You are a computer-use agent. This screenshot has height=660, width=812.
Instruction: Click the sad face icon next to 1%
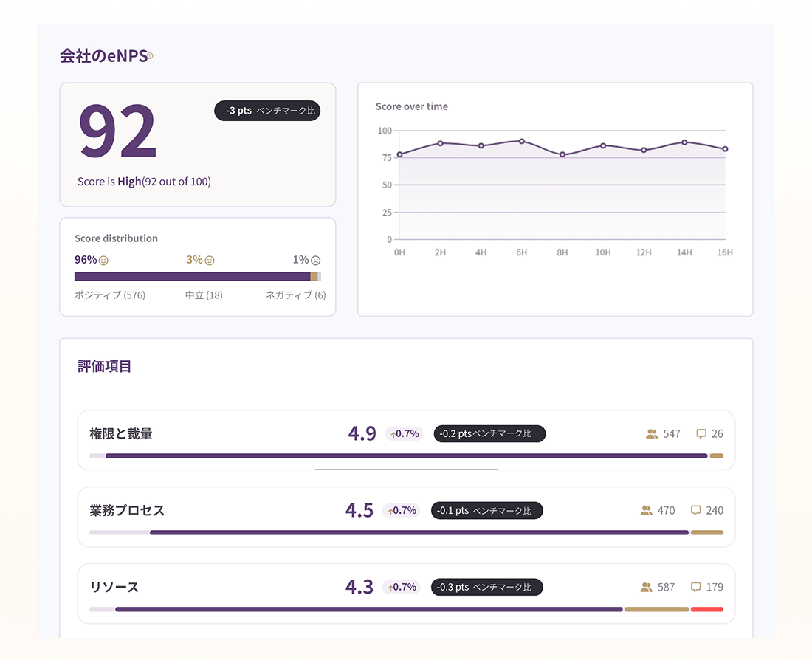pos(315,260)
